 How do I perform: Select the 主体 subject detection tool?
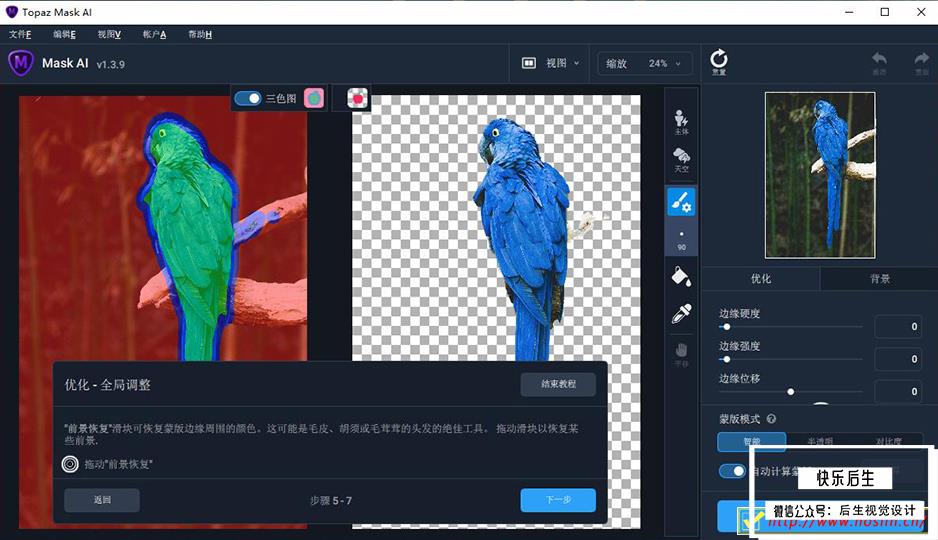tap(681, 123)
